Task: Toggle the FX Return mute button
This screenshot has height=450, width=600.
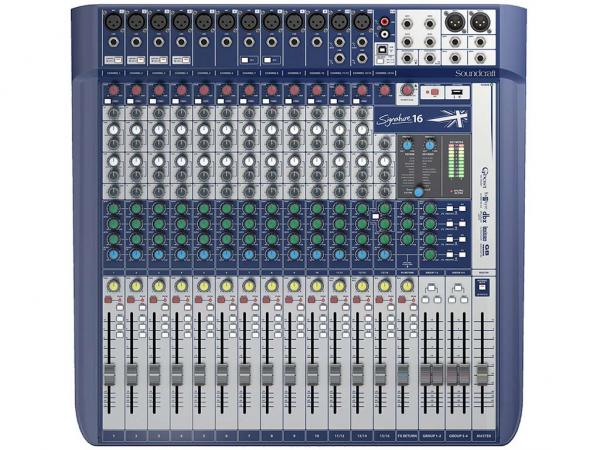Action: coord(401,297)
